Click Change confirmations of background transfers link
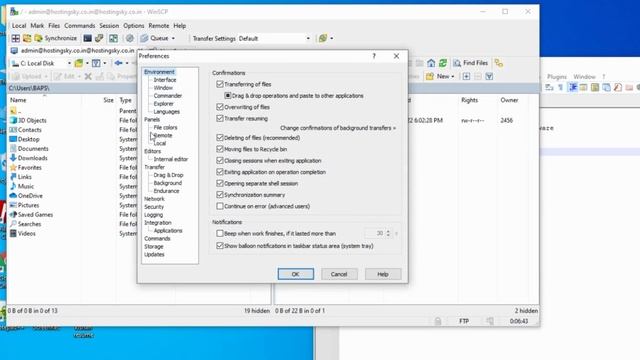This screenshot has height=360, width=640. pyautogui.click(x=338, y=128)
